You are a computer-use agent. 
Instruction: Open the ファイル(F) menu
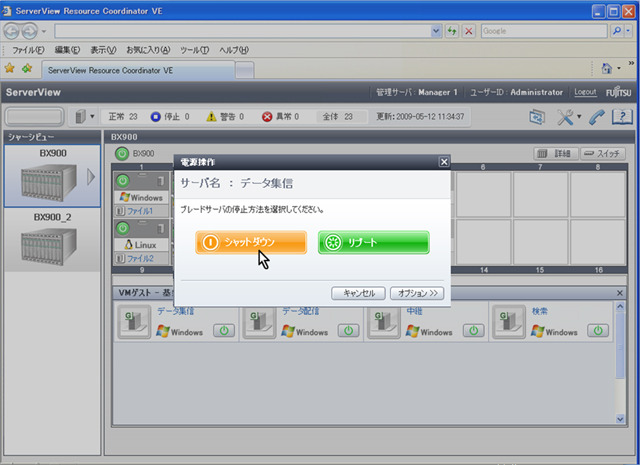tap(28, 50)
